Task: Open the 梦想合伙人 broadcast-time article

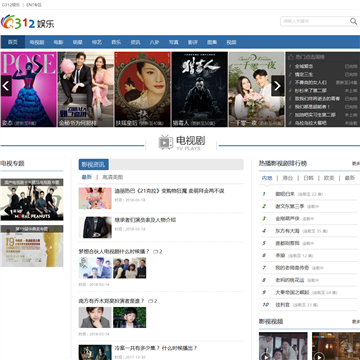Action: [x=114, y=251]
